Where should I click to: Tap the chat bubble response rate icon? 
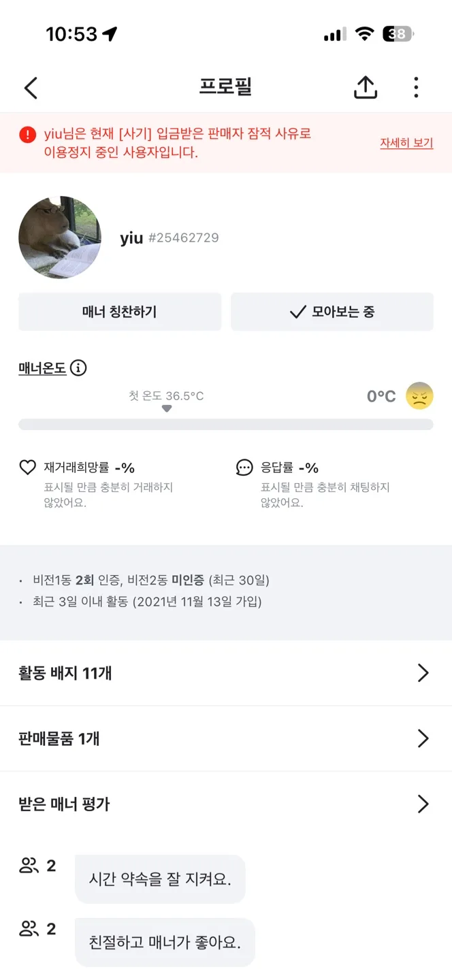[244, 468]
